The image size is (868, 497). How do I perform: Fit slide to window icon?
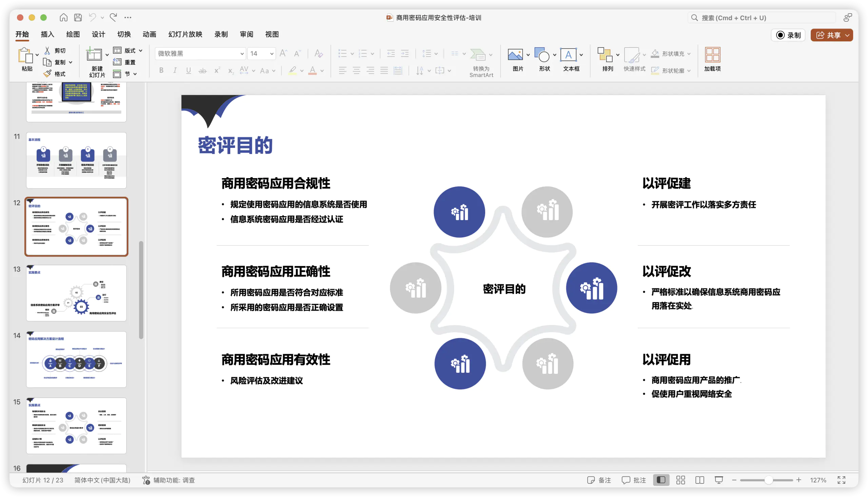[x=842, y=480]
